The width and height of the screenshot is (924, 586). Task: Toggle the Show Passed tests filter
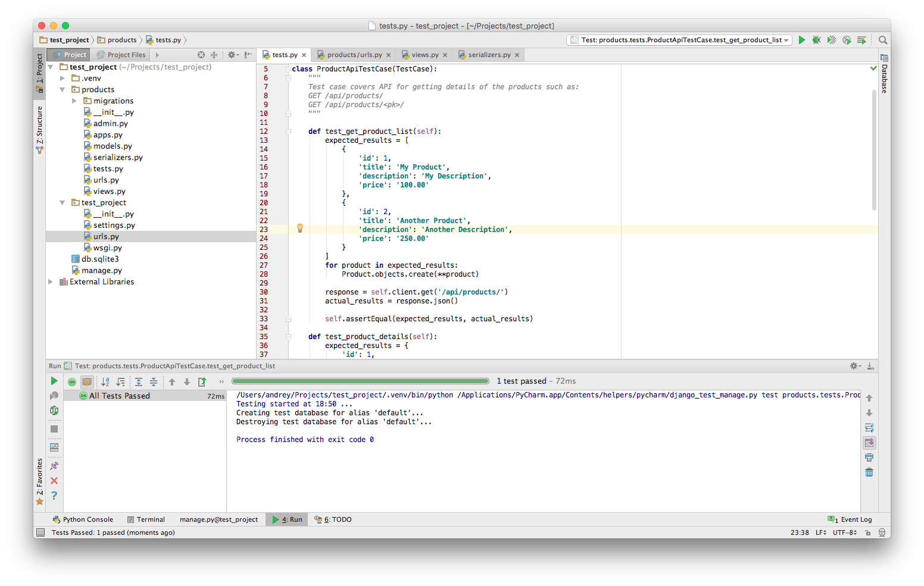71,381
